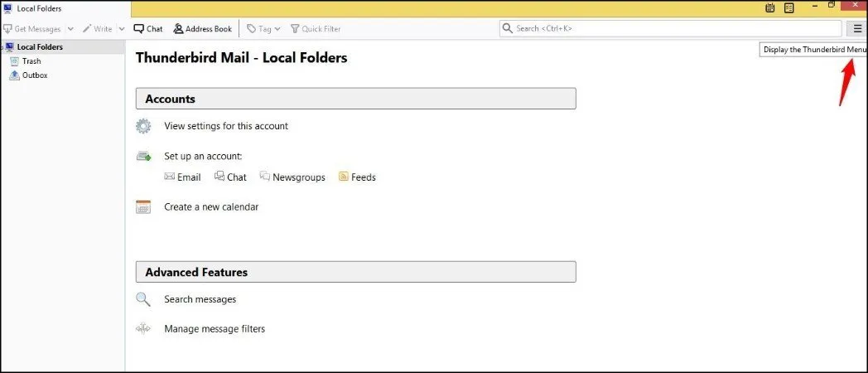This screenshot has height=373, width=868.
Task: Switch to the Calendar tab icon
Action: click(x=770, y=7)
